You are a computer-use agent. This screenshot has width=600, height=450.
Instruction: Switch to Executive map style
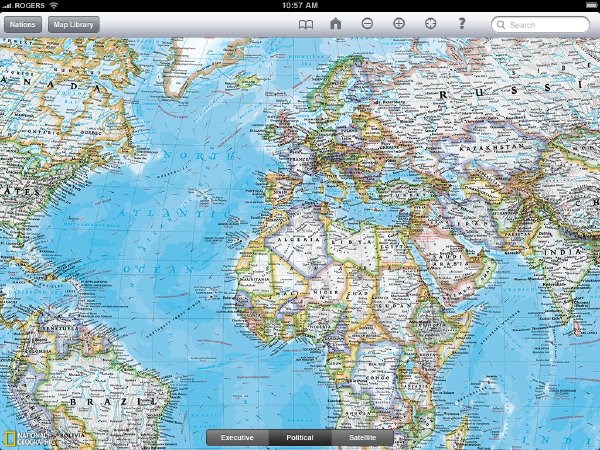pyautogui.click(x=237, y=438)
